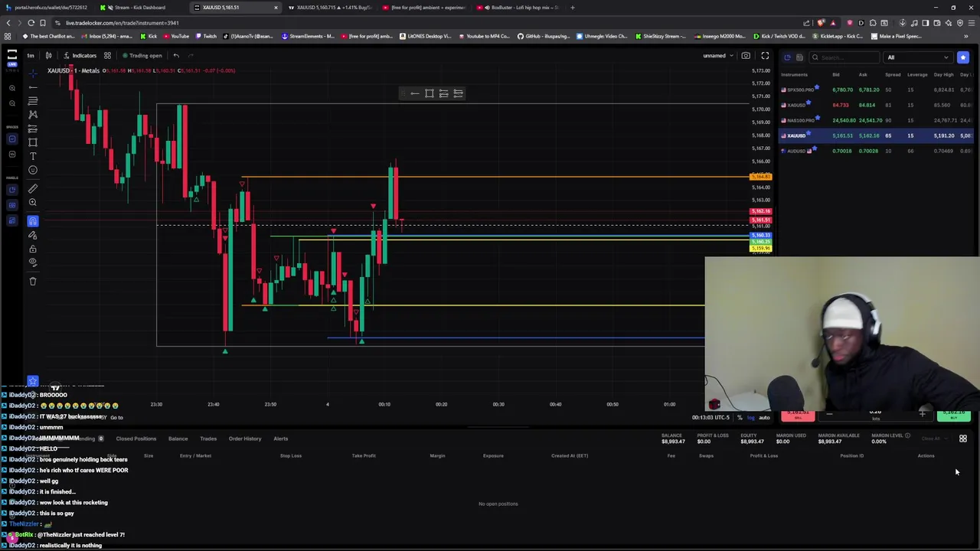Sort watchlist by Bid column header
The image size is (980, 551).
(x=836, y=74)
